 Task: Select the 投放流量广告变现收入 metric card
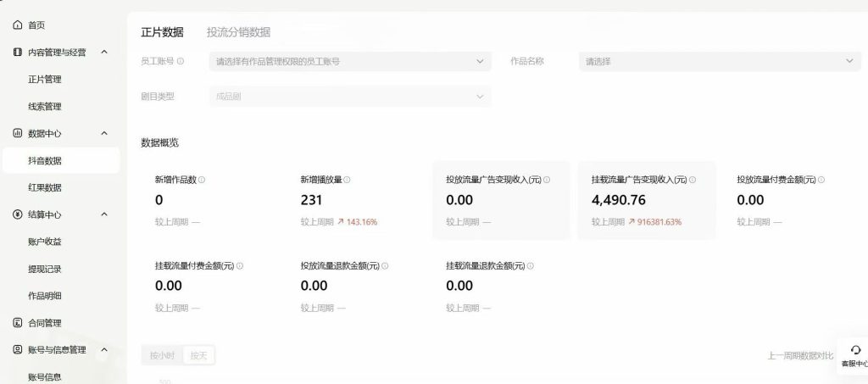tap(501, 200)
